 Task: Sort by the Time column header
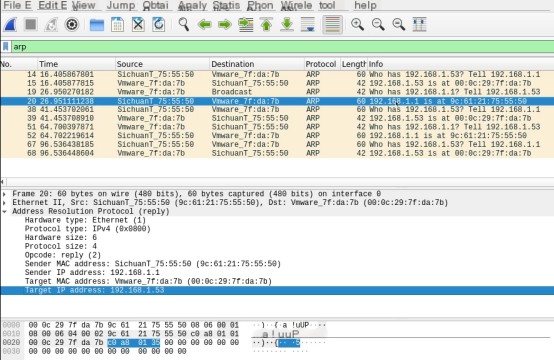click(x=76, y=64)
